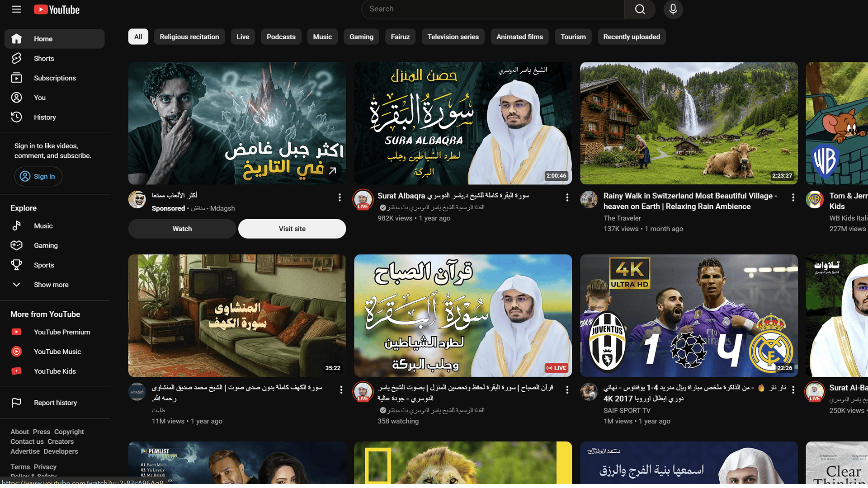Open the Contact us footer link
Screen dimensions: 868x488
[27, 442]
